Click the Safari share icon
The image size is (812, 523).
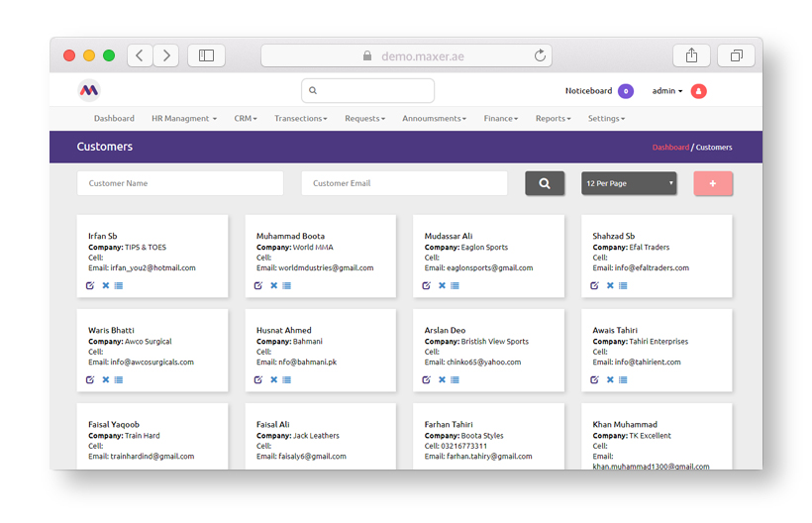click(x=691, y=55)
